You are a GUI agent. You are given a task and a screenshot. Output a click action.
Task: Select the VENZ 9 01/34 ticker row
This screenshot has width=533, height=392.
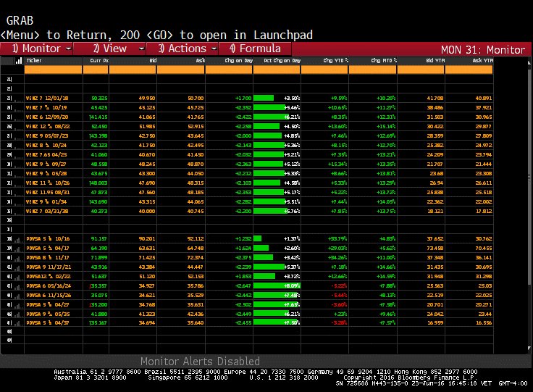[46, 202]
